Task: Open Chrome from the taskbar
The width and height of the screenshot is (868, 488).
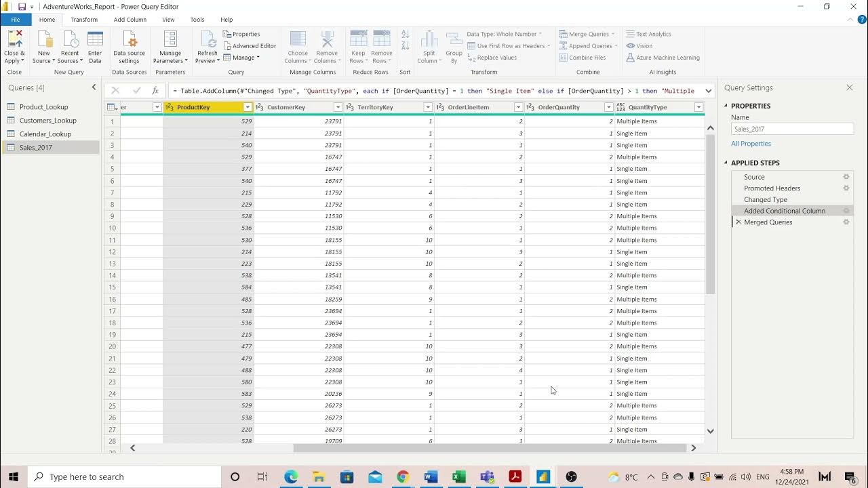Action: click(x=403, y=476)
